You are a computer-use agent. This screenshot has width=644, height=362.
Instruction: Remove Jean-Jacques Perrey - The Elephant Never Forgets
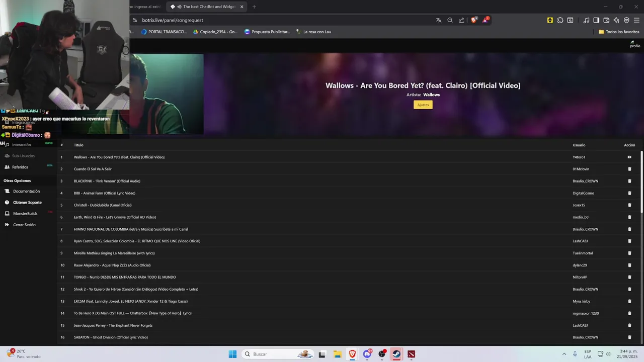coord(629,325)
